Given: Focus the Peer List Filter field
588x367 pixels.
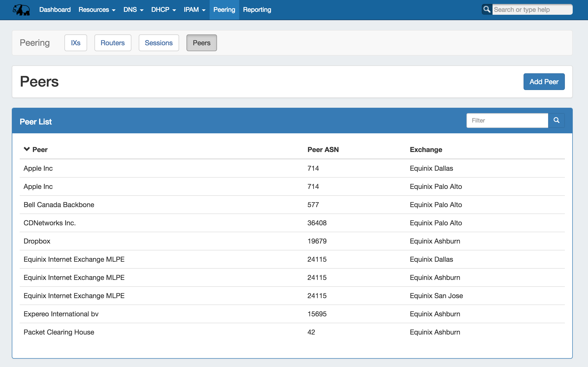Looking at the screenshot, I should pyautogui.click(x=507, y=121).
